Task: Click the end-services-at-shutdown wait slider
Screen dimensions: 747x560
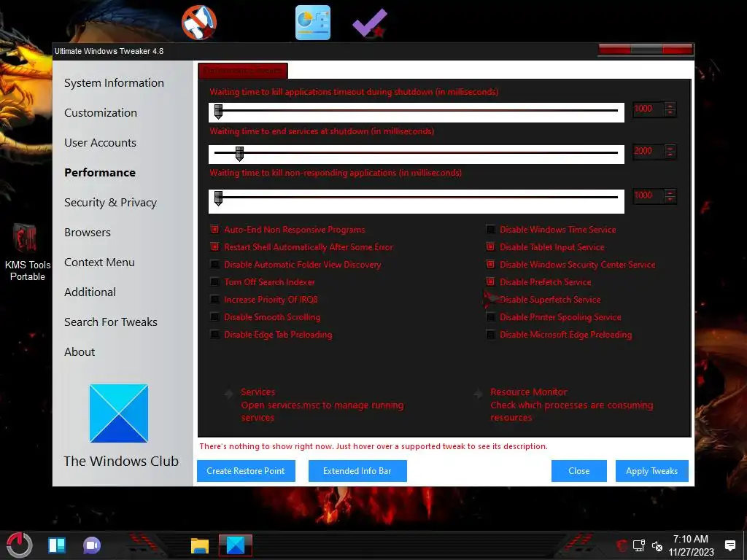Action: point(417,155)
